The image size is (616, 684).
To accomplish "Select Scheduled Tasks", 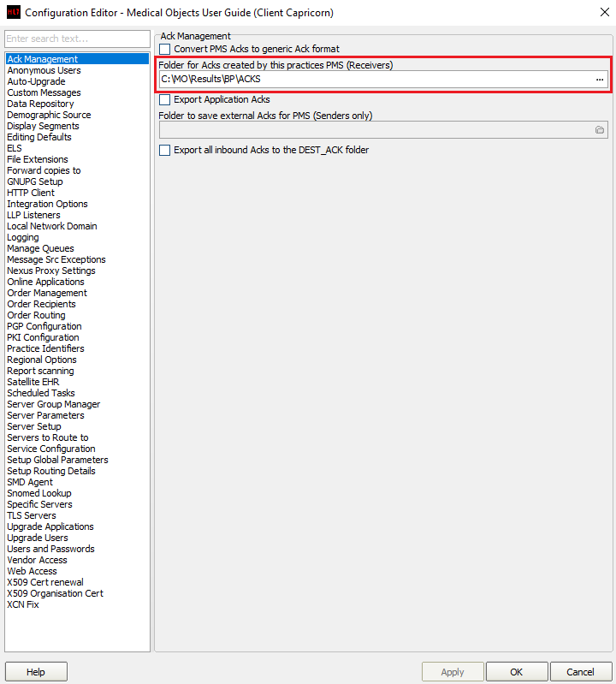I will (41, 393).
